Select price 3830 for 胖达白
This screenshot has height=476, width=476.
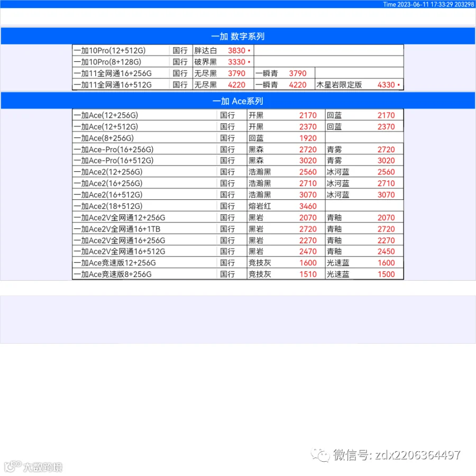pos(236,50)
